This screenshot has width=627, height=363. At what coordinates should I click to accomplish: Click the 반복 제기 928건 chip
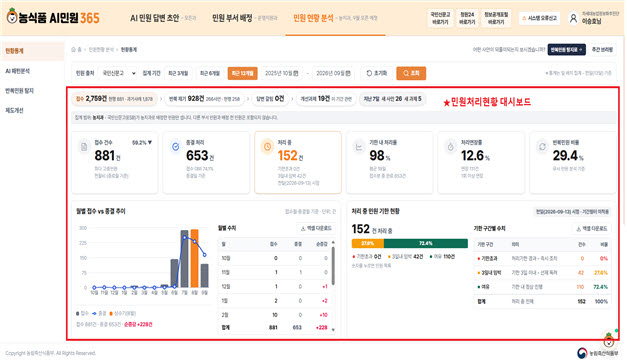point(204,99)
